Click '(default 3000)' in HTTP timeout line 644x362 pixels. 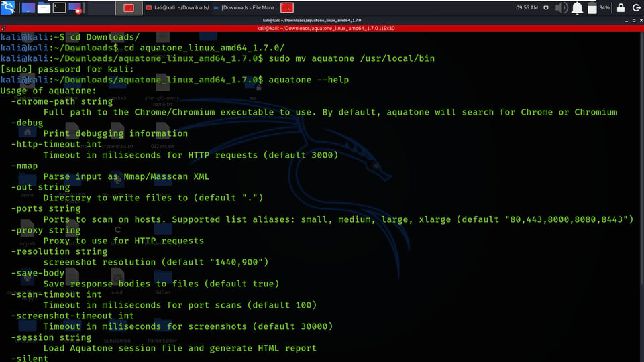pyautogui.click(x=301, y=155)
